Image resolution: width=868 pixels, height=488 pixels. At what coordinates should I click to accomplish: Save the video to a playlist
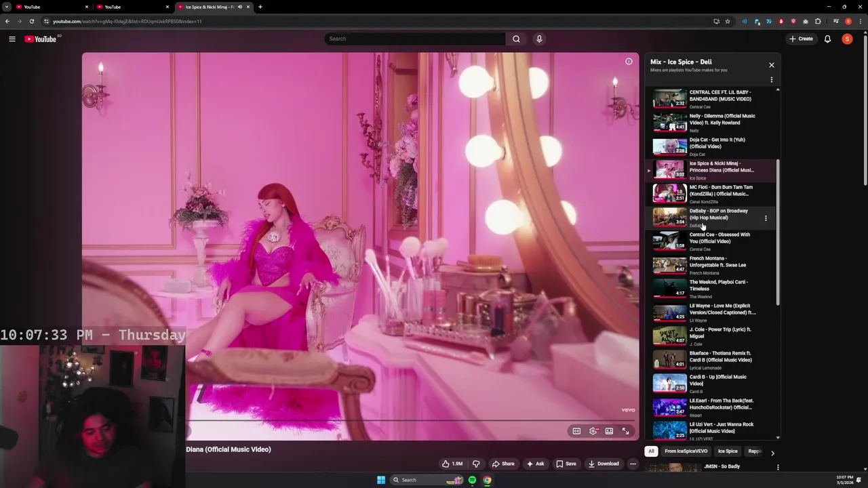(566, 464)
